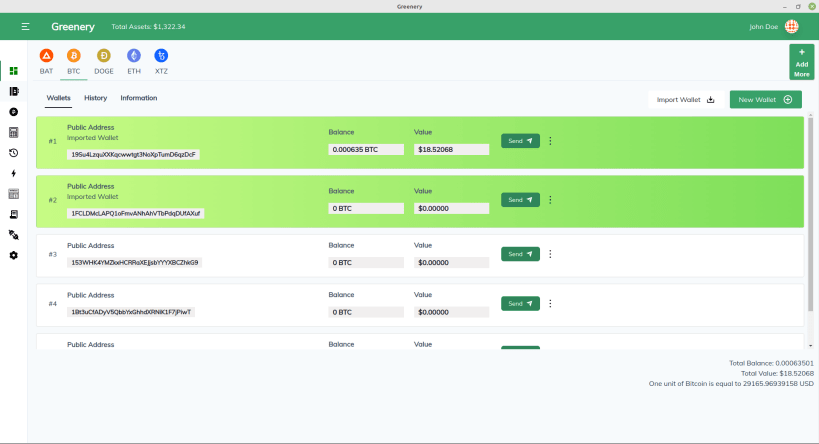Open more options for wallet #1

(550, 141)
